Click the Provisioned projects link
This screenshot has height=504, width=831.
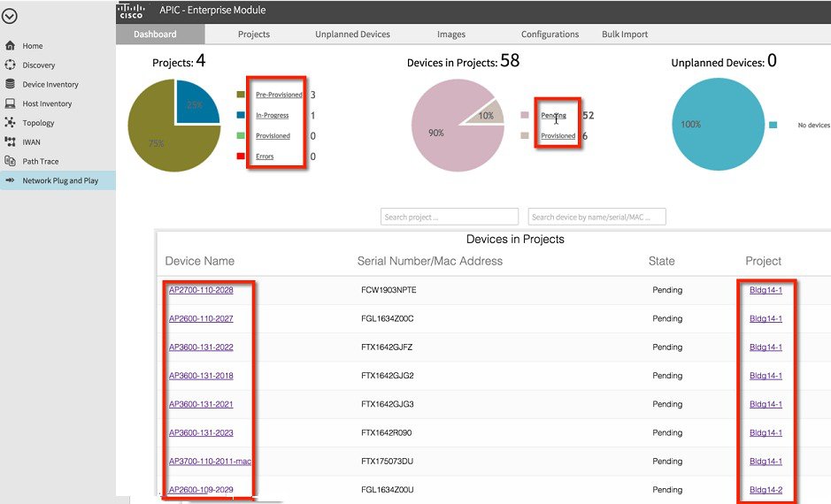click(x=273, y=136)
